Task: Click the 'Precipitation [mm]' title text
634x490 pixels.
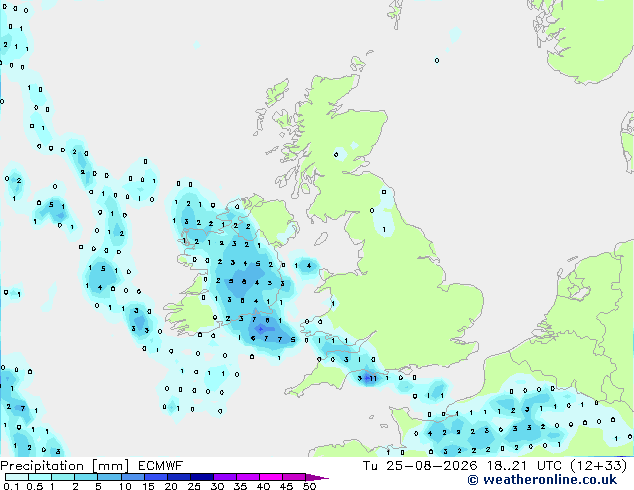Action: coord(65,466)
